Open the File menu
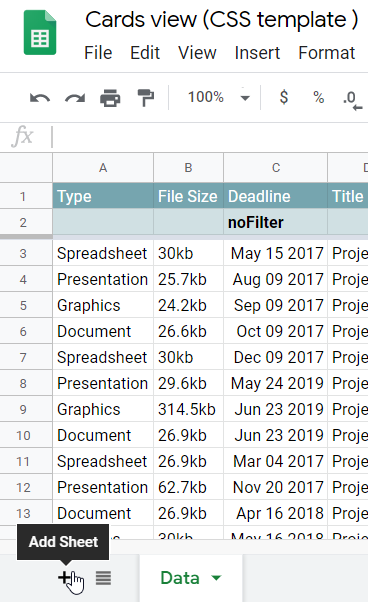This screenshot has width=368, height=602. pos(98,53)
